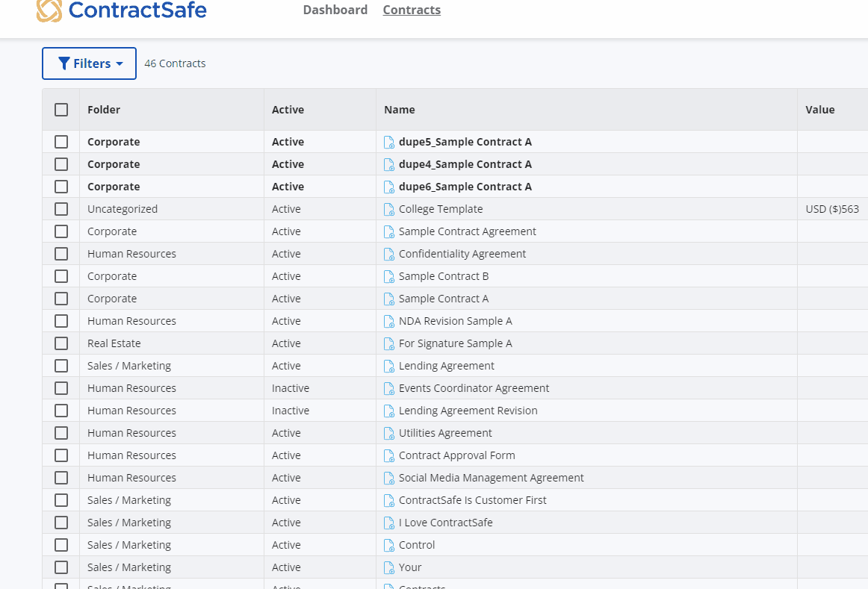Click file icon beside Confidentiality Agreement
Image resolution: width=868 pixels, height=589 pixels.
click(388, 254)
